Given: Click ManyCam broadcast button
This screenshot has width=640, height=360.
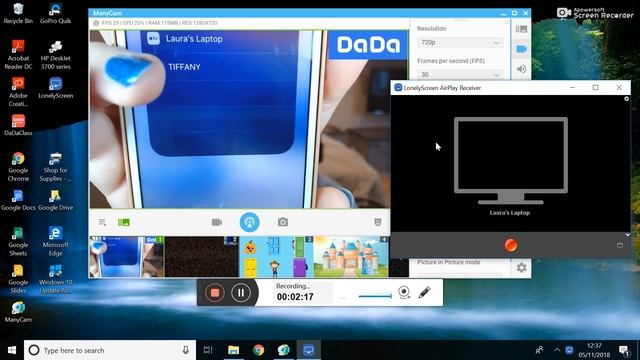Looking at the screenshot, I should point(249,222).
